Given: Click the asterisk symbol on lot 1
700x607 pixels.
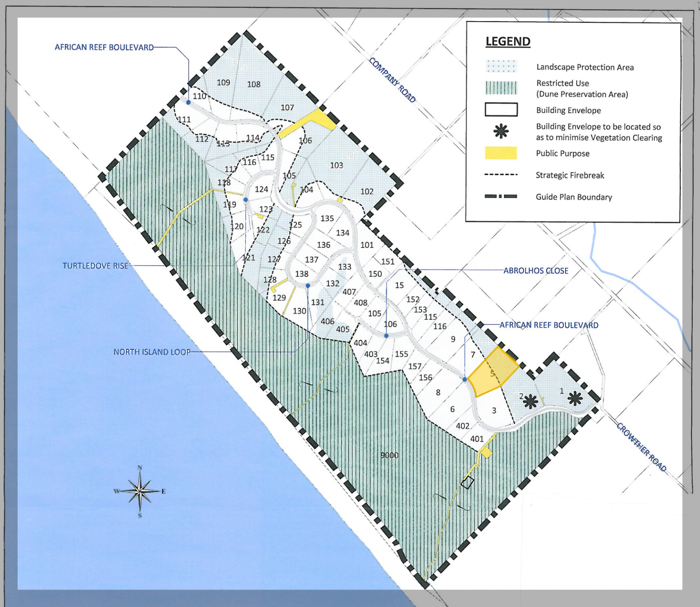Looking at the screenshot, I should click(x=575, y=398).
